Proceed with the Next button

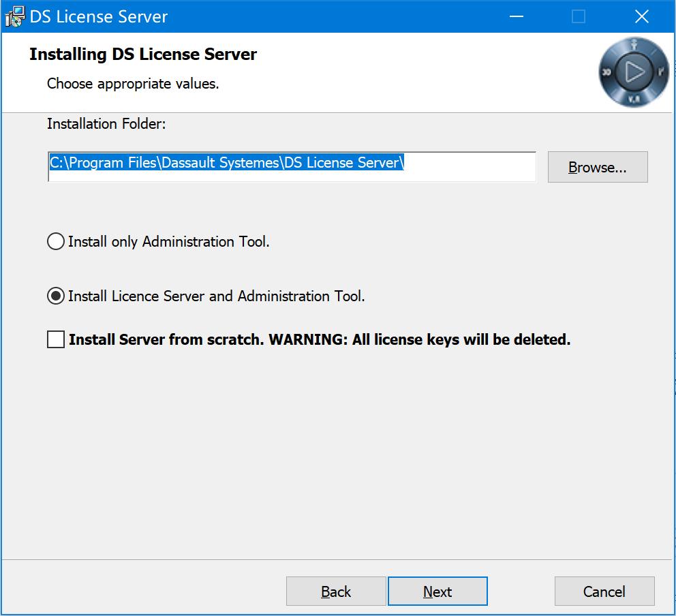point(437,591)
